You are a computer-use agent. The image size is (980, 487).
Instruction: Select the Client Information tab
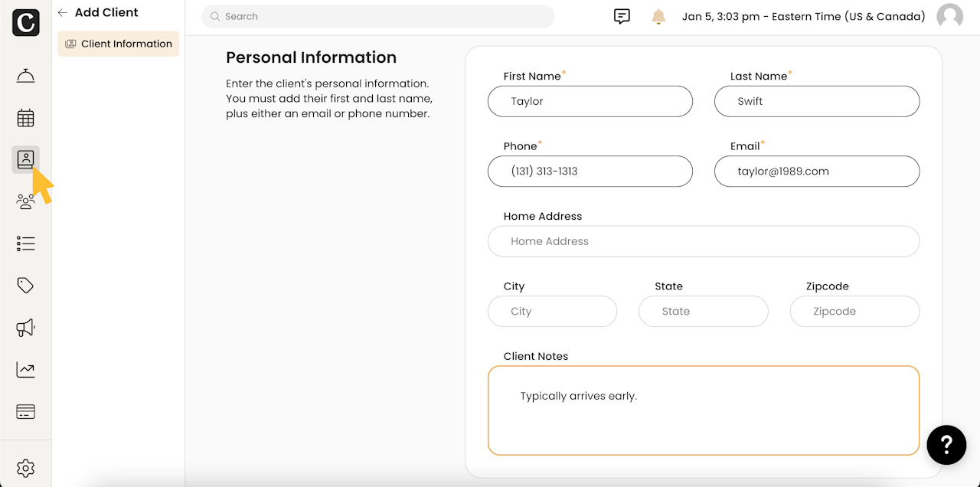tap(118, 44)
